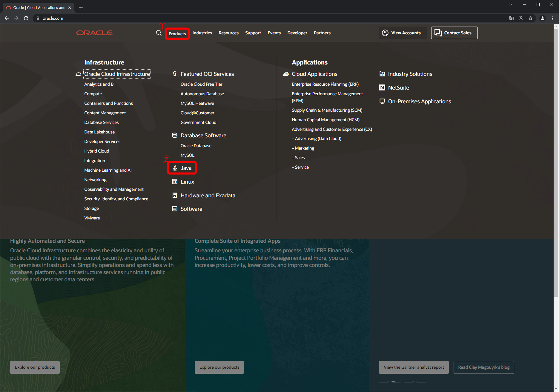Go back with browser back arrow

point(7,18)
